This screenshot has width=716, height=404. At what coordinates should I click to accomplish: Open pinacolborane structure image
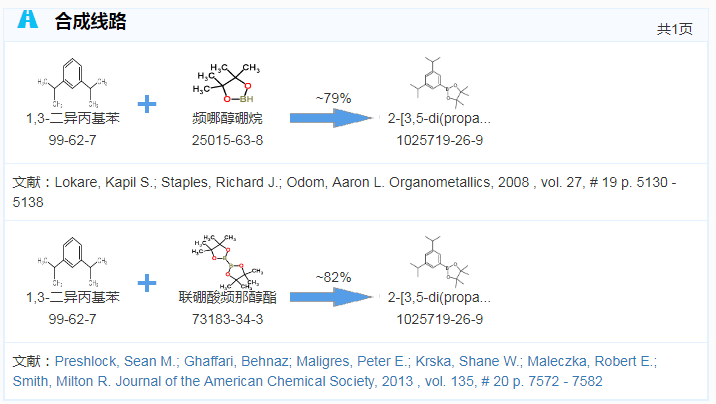[x=227, y=83]
